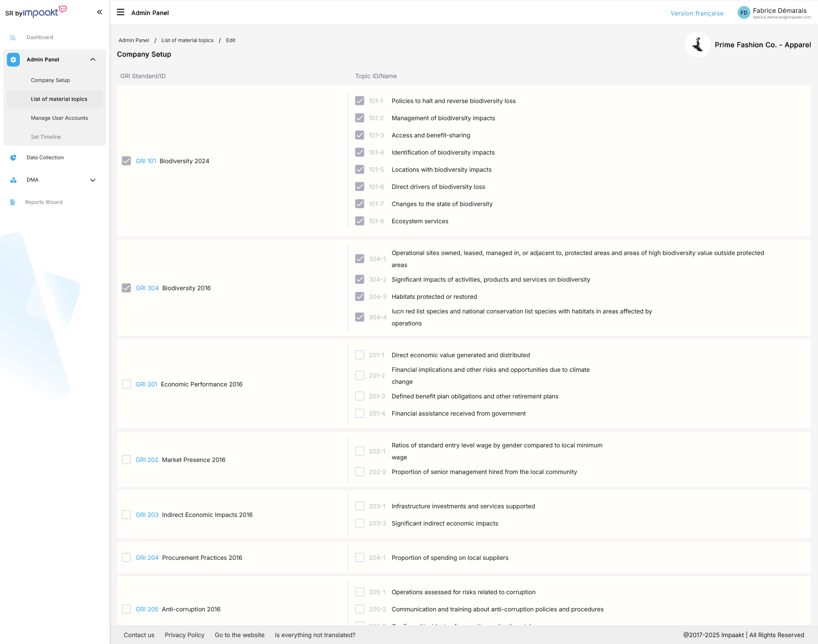Click the DMA shapes icon

(x=13, y=180)
